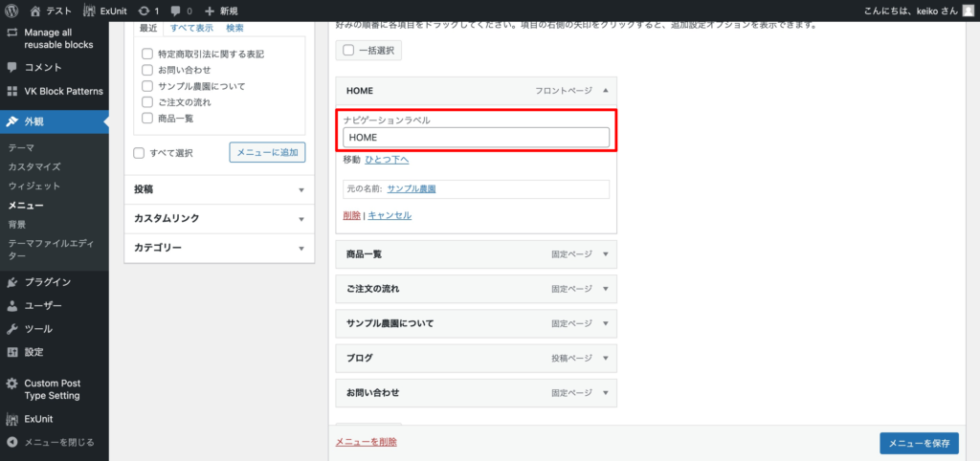Expand サンプル農園について menu item arrow
This screenshot has width=980, height=461.
[x=605, y=323]
